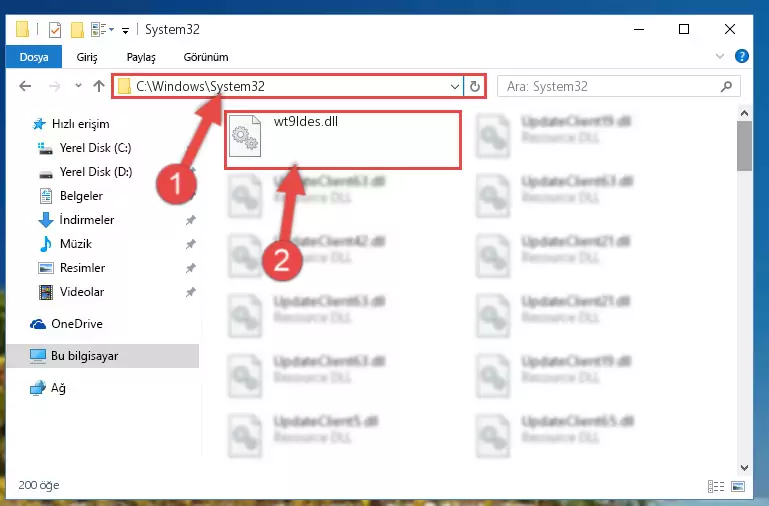Switch to the large icons view layout icon
The image size is (769, 506).
click(738, 486)
